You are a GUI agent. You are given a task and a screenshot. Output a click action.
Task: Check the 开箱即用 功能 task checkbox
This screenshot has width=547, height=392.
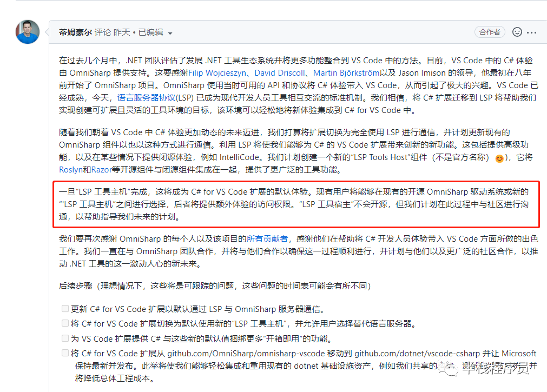[65, 338]
